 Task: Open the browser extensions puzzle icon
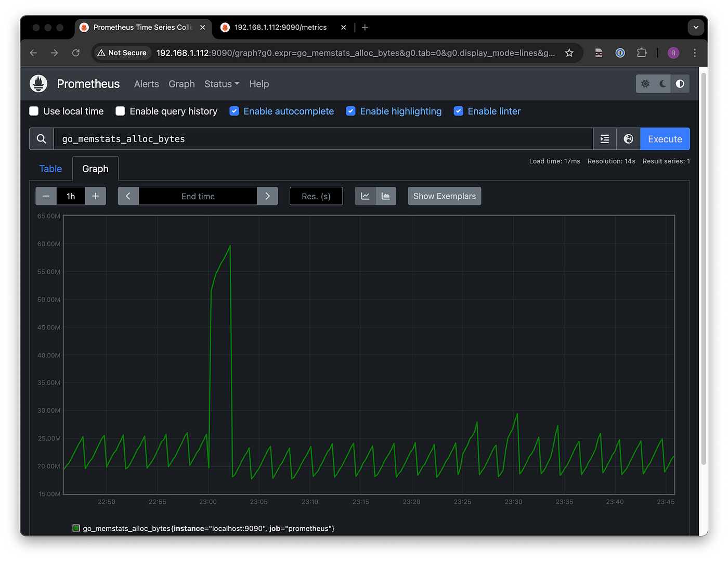pos(642,53)
